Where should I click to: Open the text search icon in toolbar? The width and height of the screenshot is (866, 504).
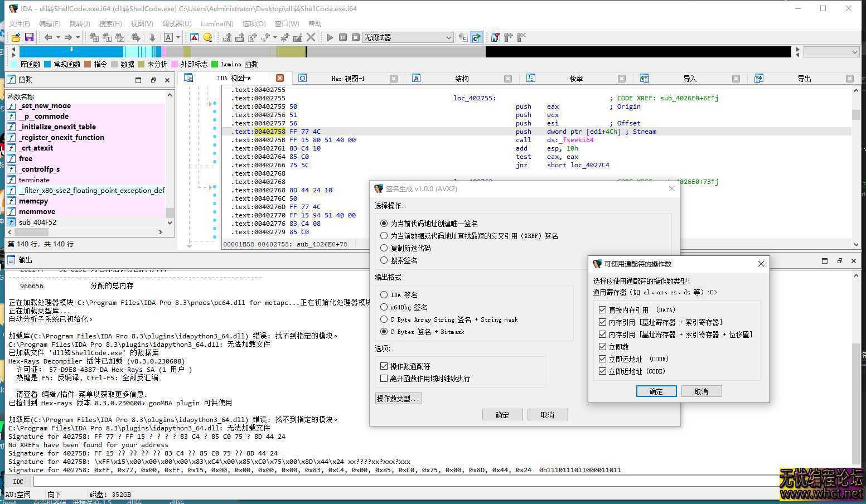click(x=108, y=37)
